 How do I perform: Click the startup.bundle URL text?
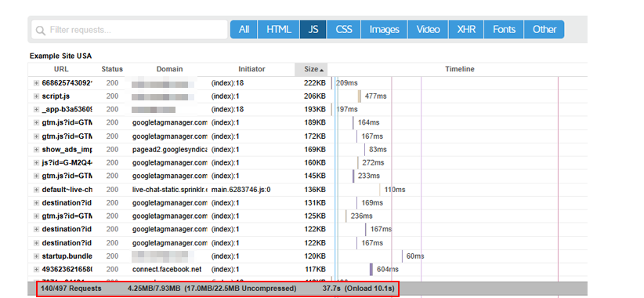67,256
